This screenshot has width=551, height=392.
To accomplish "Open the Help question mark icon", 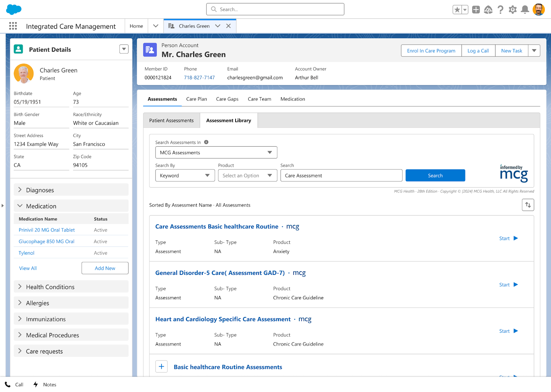I will [500, 10].
